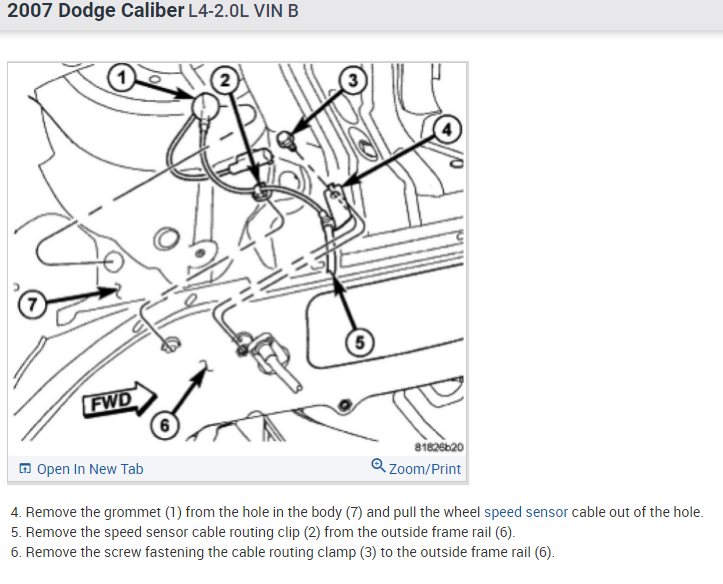
Task: Click callout number 5 in diagram
Action: tap(360, 342)
